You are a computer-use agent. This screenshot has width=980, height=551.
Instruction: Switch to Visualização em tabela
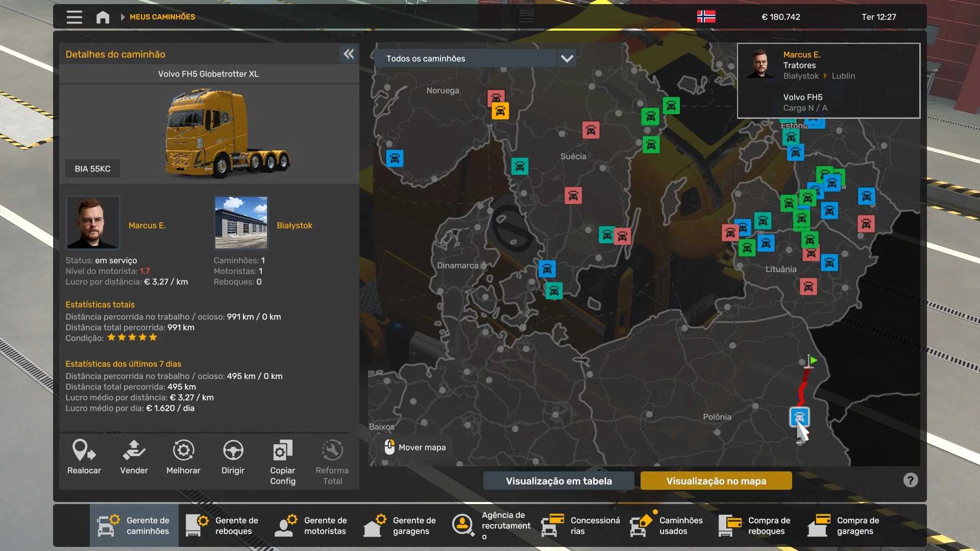tap(559, 481)
